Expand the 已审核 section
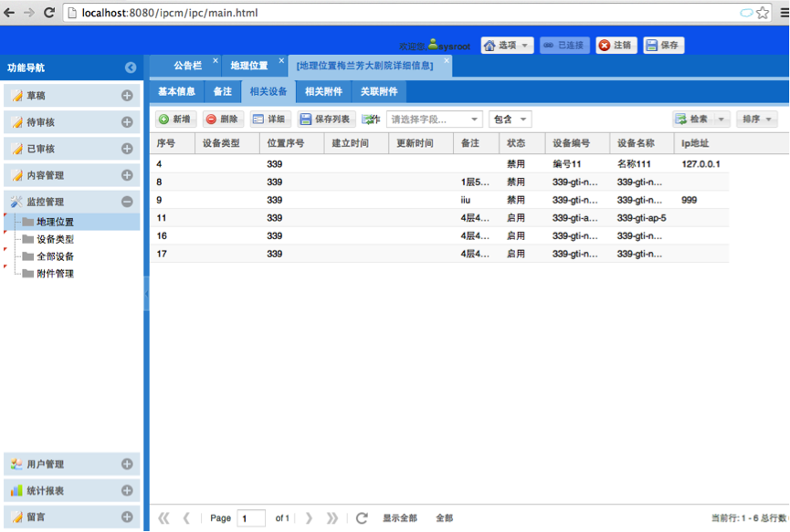This screenshot has width=790, height=532. point(127,149)
